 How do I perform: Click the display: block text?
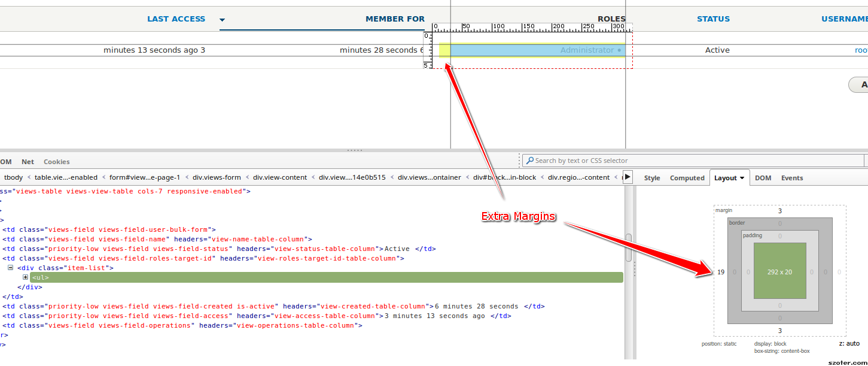pyautogui.click(x=770, y=344)
